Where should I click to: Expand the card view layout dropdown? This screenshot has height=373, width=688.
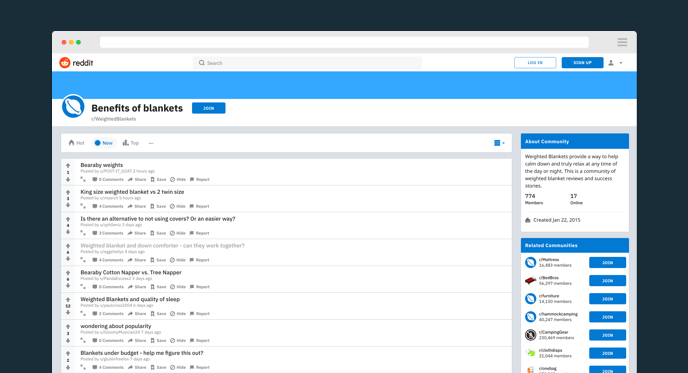click(x=499, y=143)
